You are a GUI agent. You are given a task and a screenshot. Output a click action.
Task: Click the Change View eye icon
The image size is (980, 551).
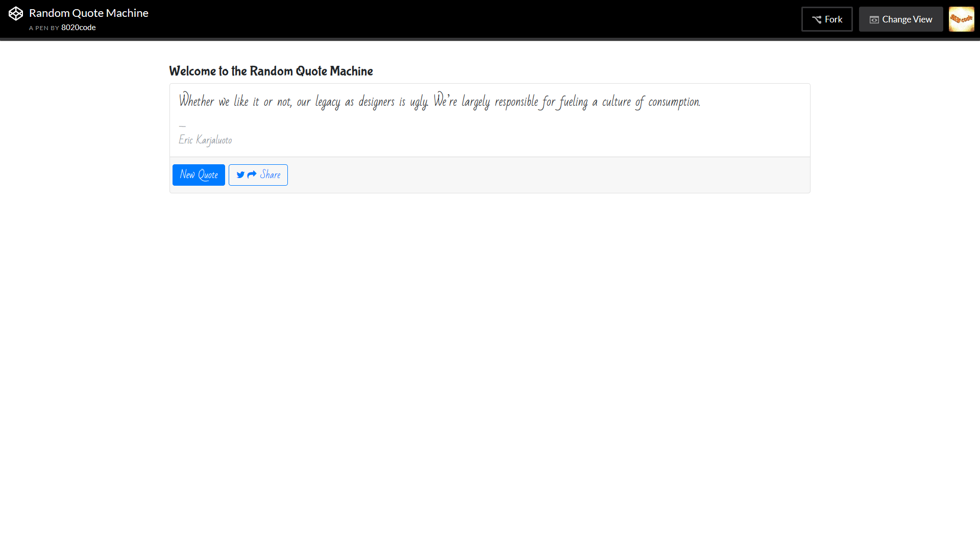pyautogui.click(x=874, y=20)
